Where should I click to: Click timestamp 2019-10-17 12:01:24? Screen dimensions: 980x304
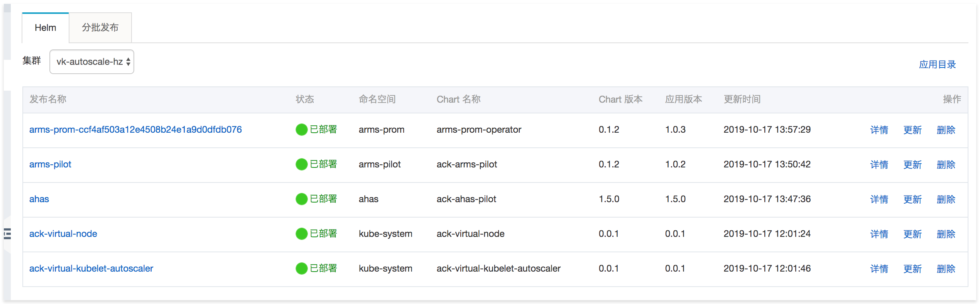coord(767,234)
